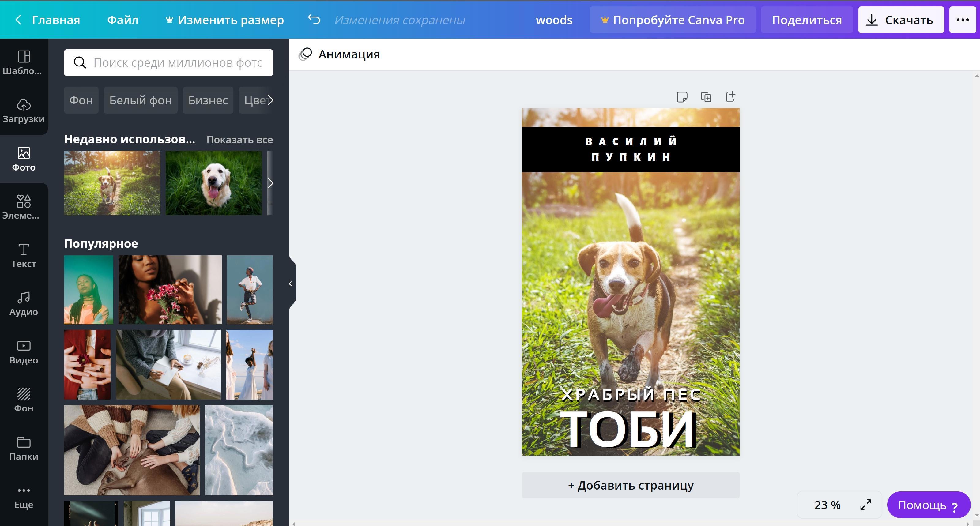Click the undo arrow icon

click(x=314, y=19)
